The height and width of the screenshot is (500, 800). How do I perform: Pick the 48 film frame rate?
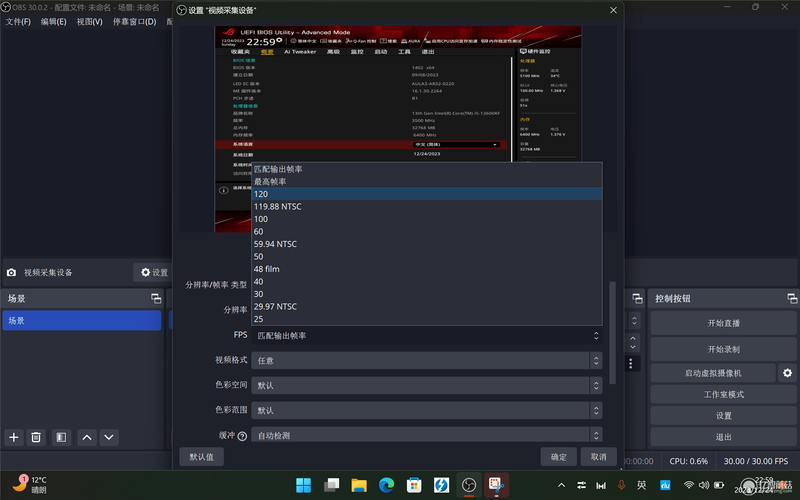[x=427, y=269]
